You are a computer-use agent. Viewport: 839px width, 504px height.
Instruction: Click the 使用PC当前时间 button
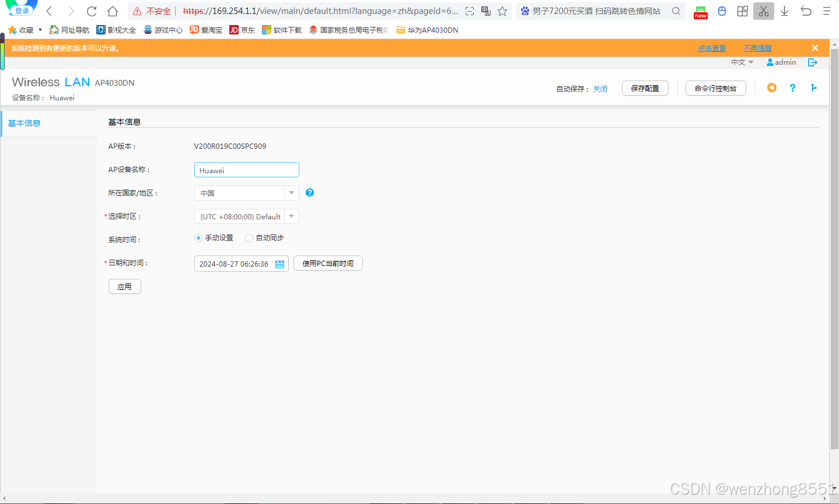click(328, 263)
